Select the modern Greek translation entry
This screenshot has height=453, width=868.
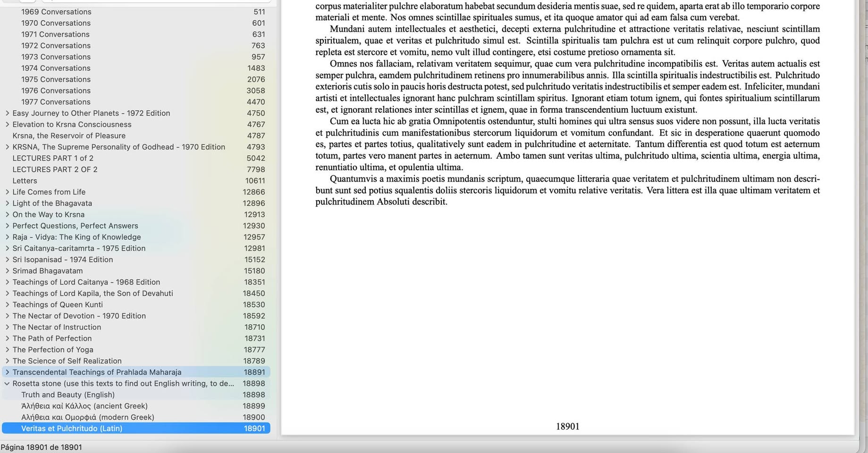88,418
